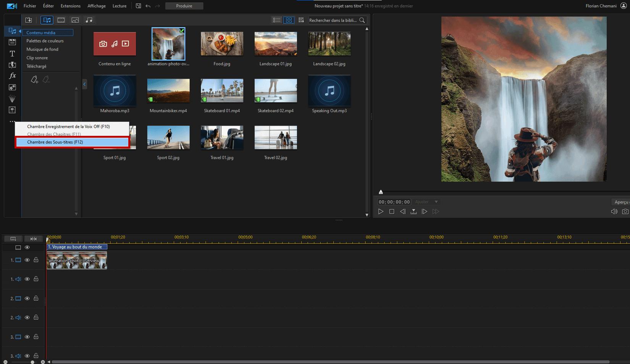Open the Ajuster zoom dropdown

pos(426,202)
